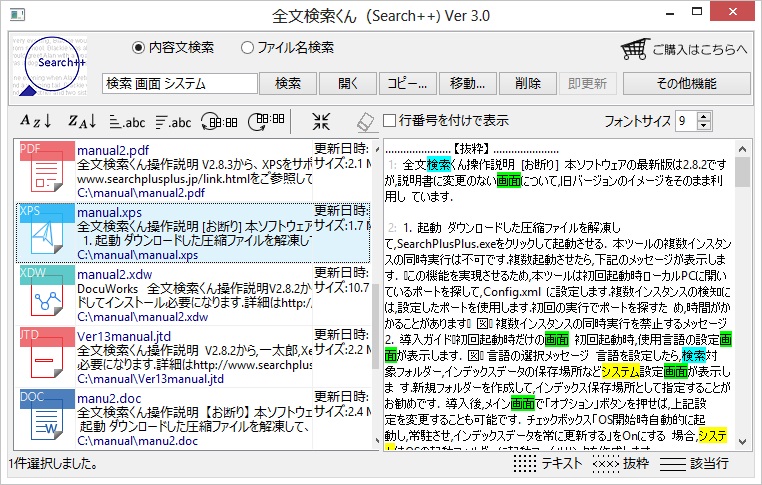Image resolution: width=762 pixels, height=485 pixels.
Task: Click yellow highlighted システム in preview
Action: [620, 372]
